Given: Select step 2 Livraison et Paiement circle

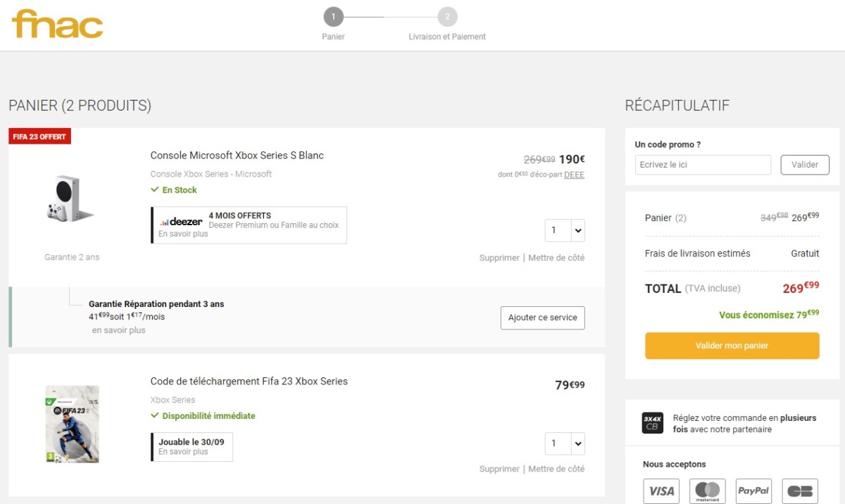Looking at the screenshot, I should coord(447,17).
